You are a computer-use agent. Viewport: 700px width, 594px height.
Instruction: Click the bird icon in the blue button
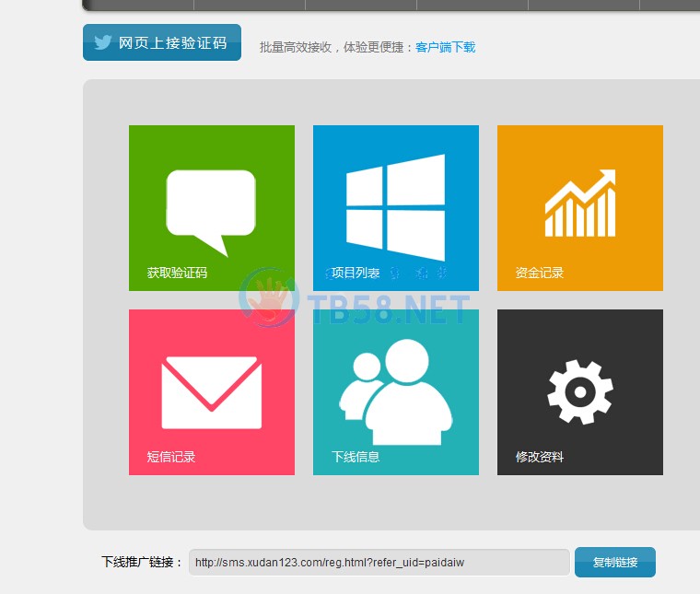pos(102,42)
